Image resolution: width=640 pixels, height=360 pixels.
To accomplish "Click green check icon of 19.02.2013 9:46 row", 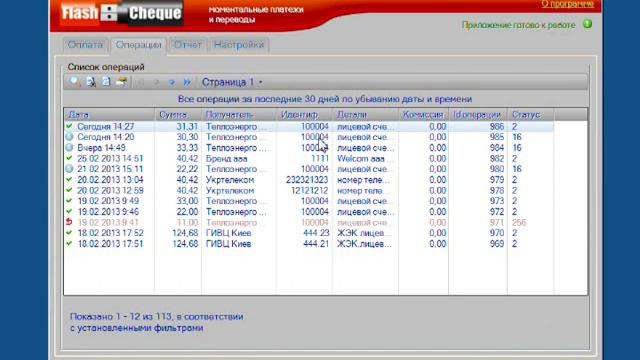I will tap(69, 211).
